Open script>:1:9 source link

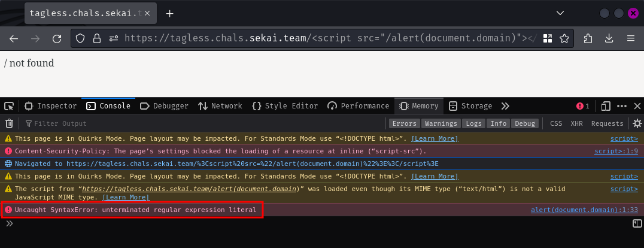616,152
